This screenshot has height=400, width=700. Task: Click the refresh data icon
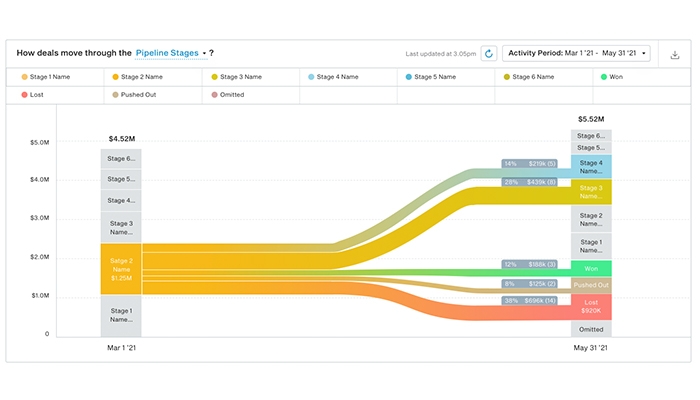[x=489, y=53]
